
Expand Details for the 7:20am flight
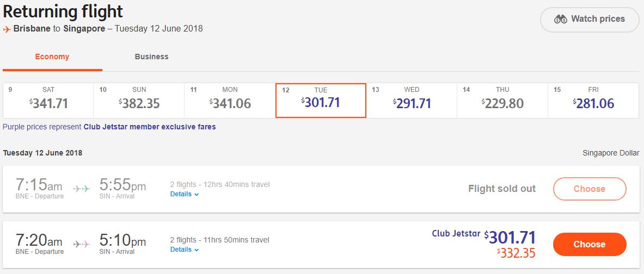tap(185, 250)
